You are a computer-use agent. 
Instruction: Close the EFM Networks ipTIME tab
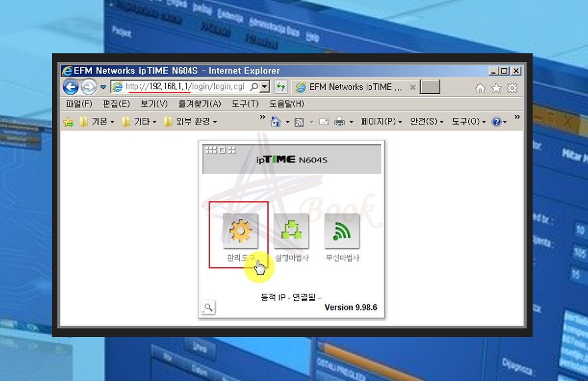(413, 87)
